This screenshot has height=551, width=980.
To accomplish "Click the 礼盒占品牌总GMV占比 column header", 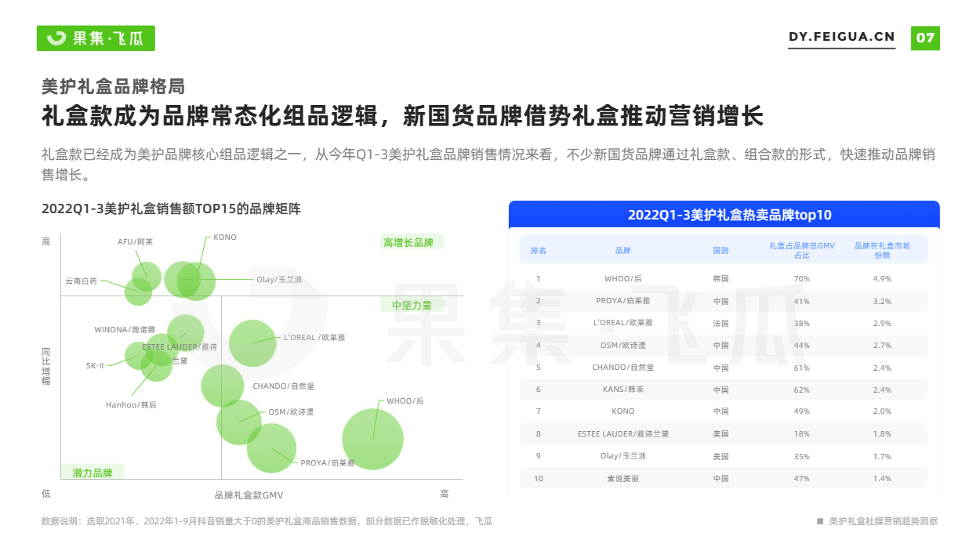I will [x=802, y=251].
